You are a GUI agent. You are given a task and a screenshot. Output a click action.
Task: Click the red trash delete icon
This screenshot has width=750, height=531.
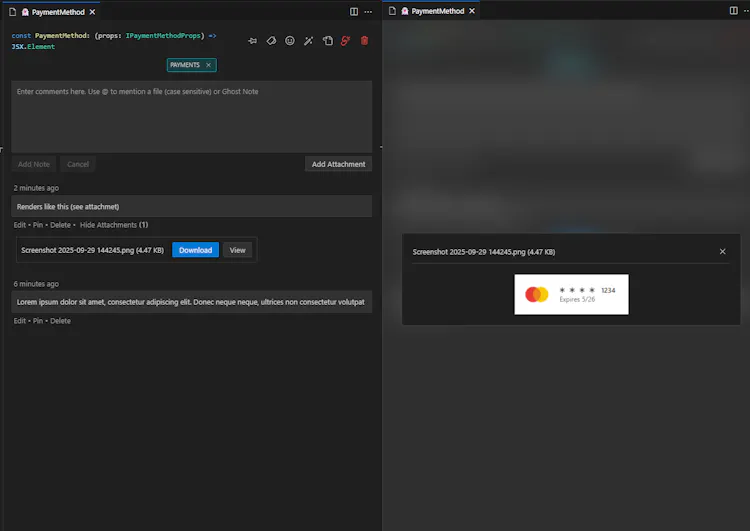click(x=364, y=41)
